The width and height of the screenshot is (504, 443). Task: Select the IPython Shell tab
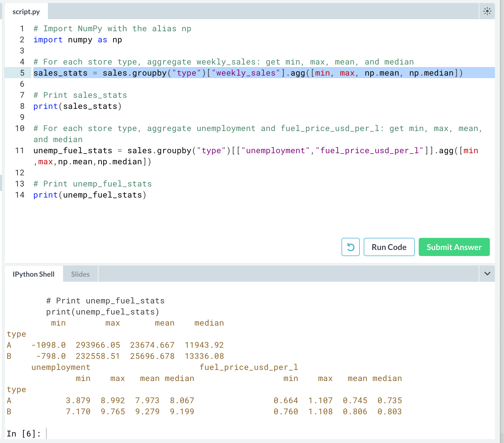coord(34,274)
